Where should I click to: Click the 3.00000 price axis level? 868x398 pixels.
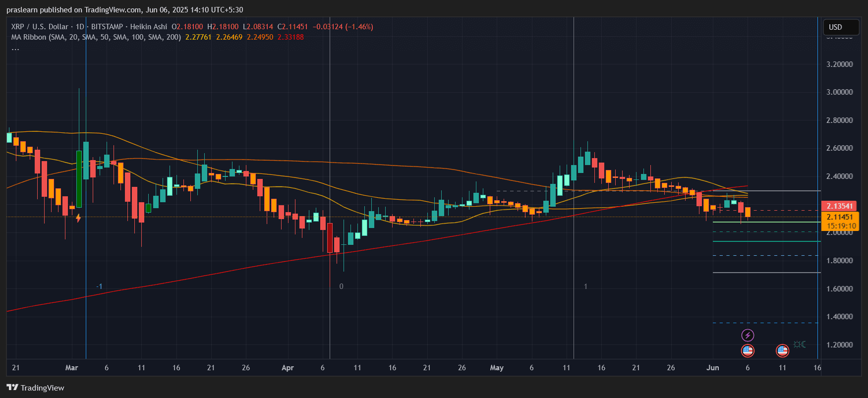point(839,92)
